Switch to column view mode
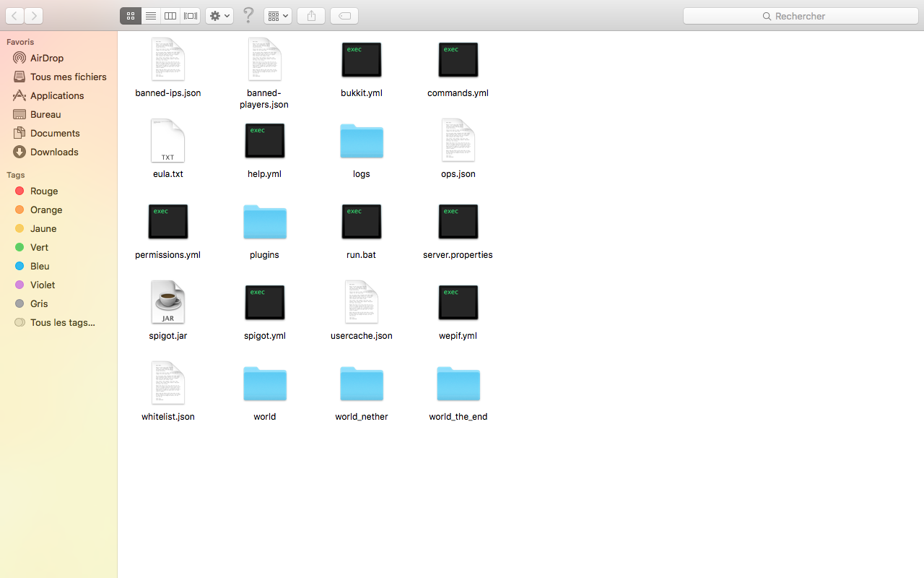Image resolution: width=924 pixels, height=578 pixels. click(x=170, y=16)
